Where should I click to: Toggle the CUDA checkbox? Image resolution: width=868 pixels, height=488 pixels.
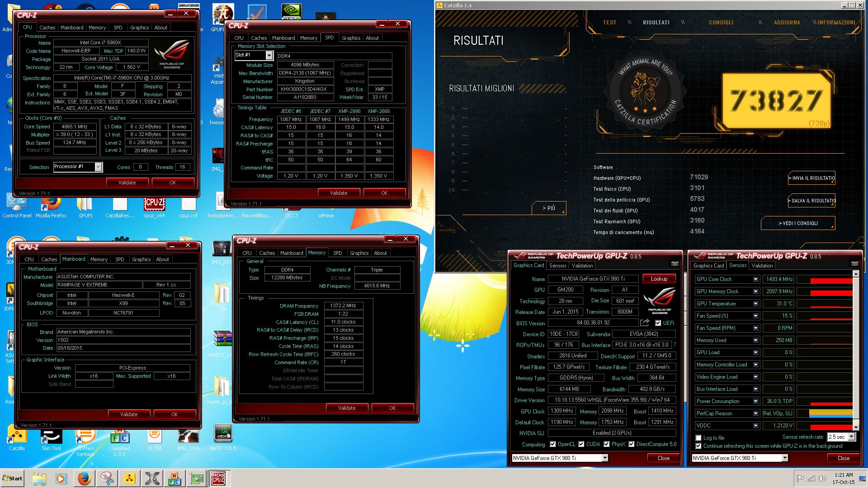coord(581,444)
